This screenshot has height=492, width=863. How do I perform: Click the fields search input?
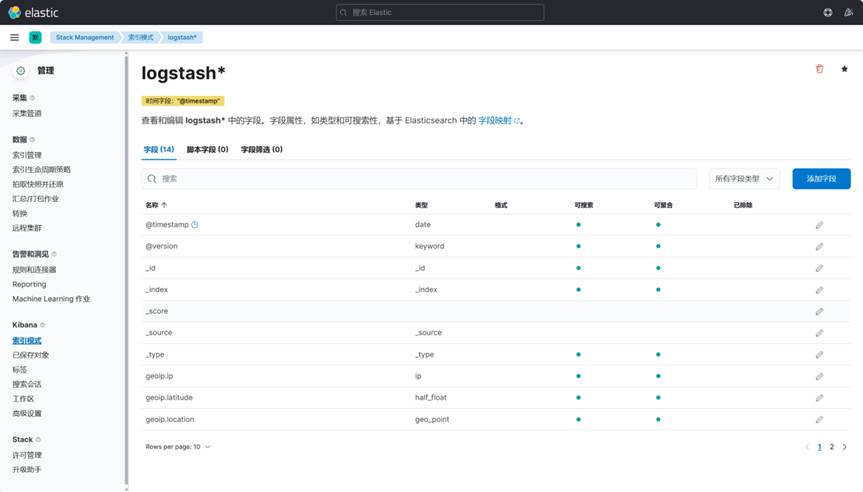click(419, 179)
